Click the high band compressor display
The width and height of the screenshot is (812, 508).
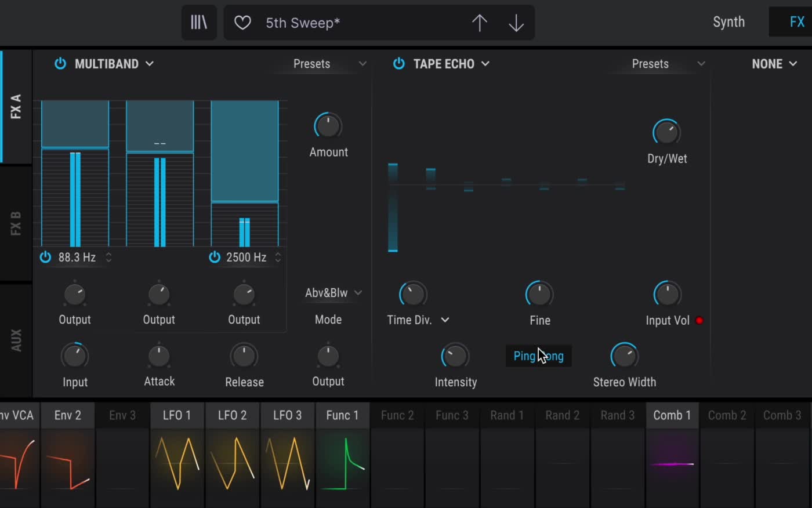pos(245,173)
